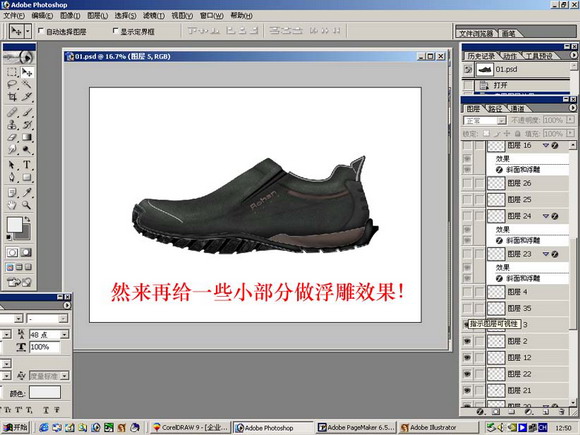The width and height of the screenshot is (580, 435).
Task: Select the Eyedropper tool
Action: pos(27,192)
